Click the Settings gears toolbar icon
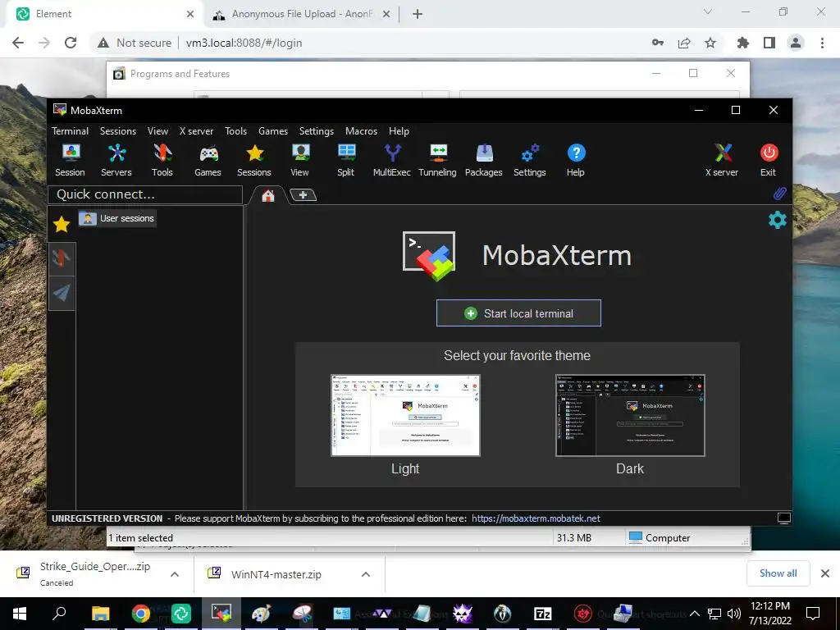This screenshot has height=630, width=840. pos(530,160)
